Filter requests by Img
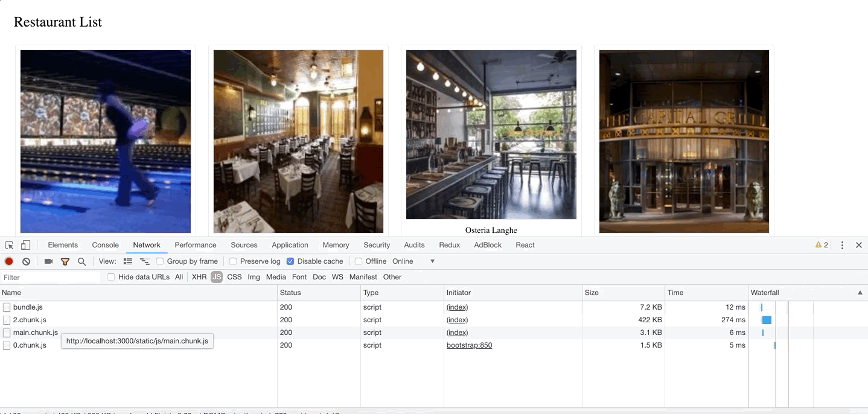The height and width of the screenshot is (414, 868). (x=254, y=277)
